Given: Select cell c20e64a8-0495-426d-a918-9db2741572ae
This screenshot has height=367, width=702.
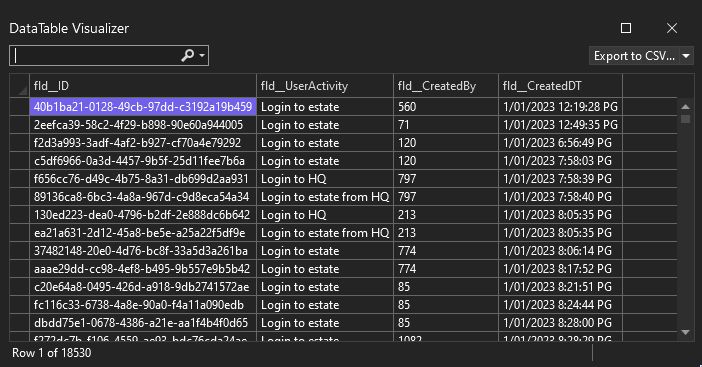Looking at the screenshot, I should (x=143, y=287).
